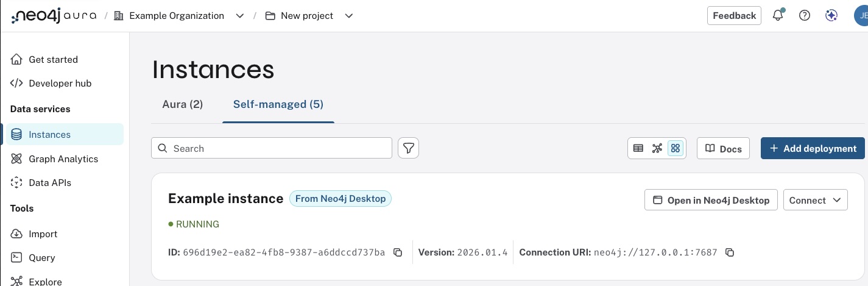Click the Add deployment button
Image resolution: width=868 pixels, height=286 pixels.
click(x=813, y=148)
